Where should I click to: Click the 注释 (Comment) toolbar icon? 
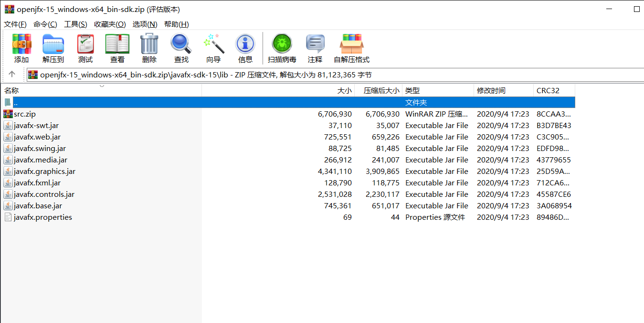pos(315,44)
